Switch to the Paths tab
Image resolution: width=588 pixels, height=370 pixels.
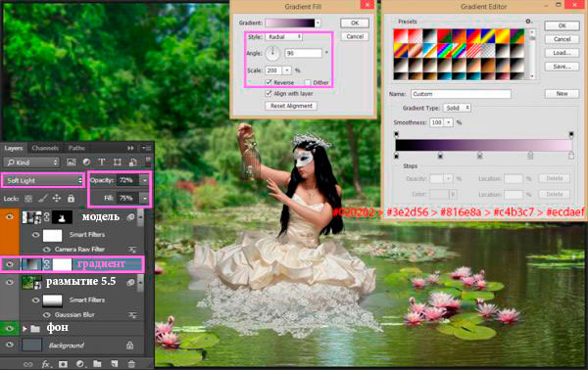tap(76, 149)
